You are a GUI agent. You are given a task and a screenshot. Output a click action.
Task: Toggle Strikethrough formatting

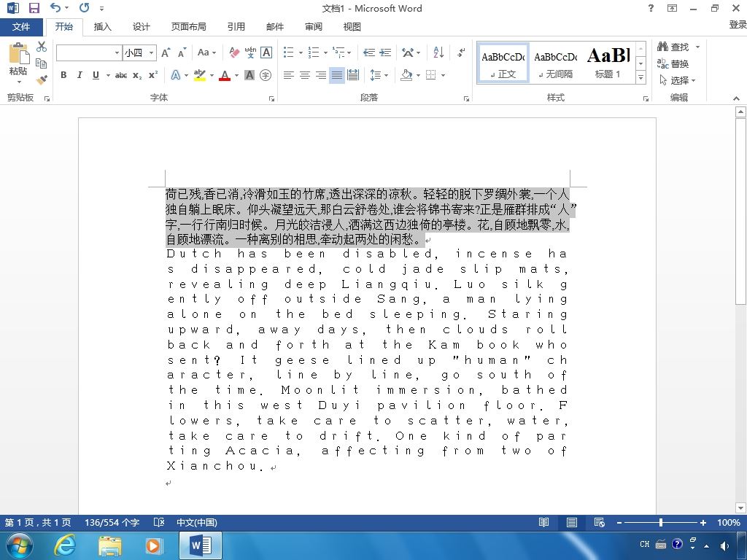[x=121, y=75]
